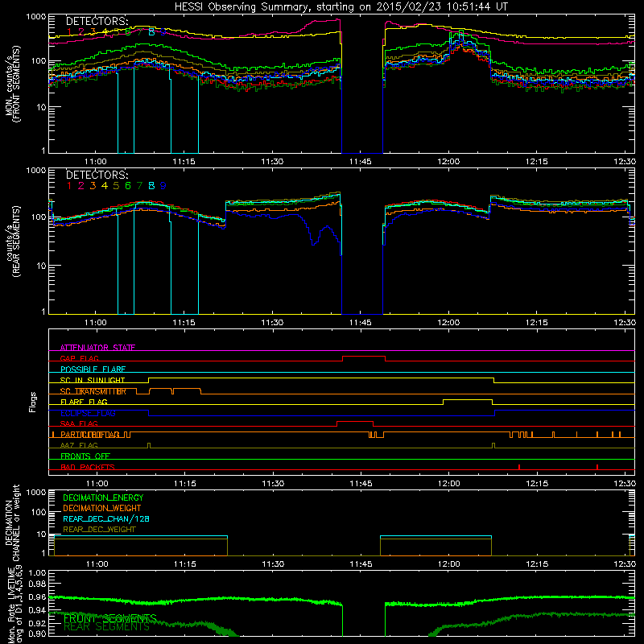Click the vertical Flags axis title
The height and width of the screenshot is (644, 644).
33,402
